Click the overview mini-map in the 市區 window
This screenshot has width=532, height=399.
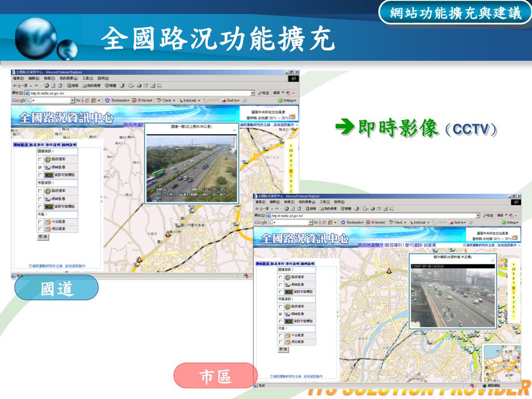(502, 362)
